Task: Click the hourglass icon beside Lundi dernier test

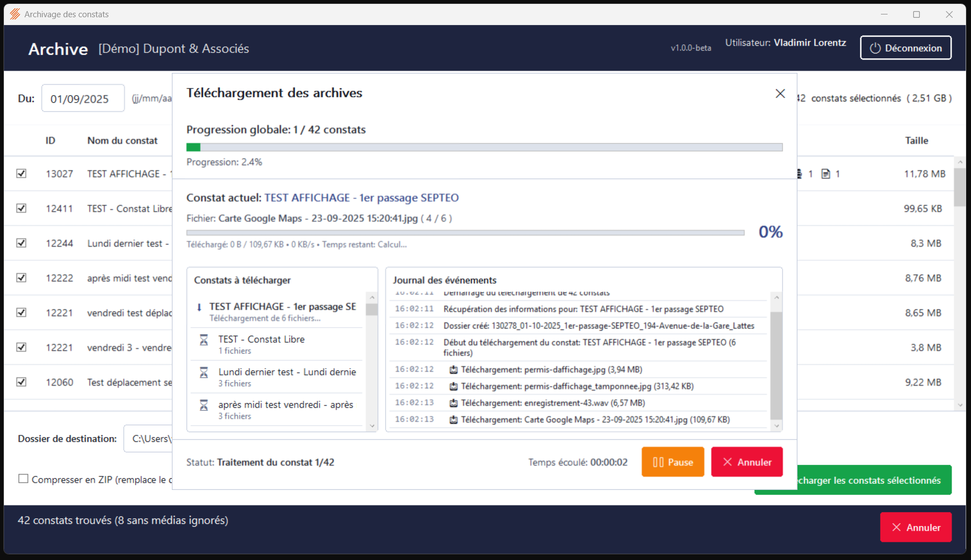Action: click(204, 373)
